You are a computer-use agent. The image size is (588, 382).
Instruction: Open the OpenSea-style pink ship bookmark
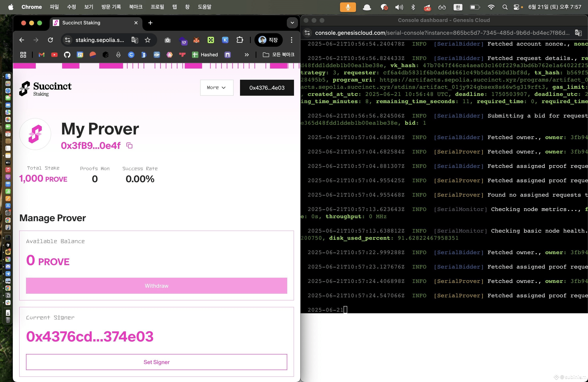click(x=169, y=55)
